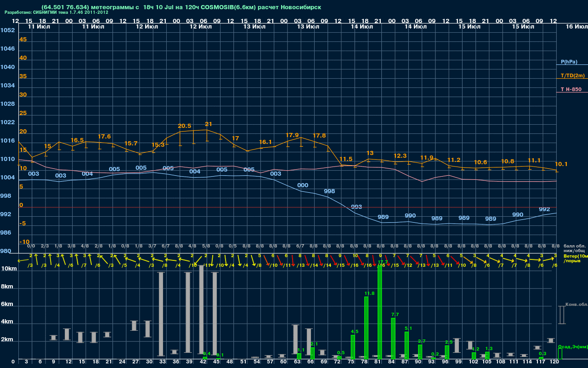Click the forecast hour 42 on bottom axis
Screen dimensions: 588x368
click(203, 362)
